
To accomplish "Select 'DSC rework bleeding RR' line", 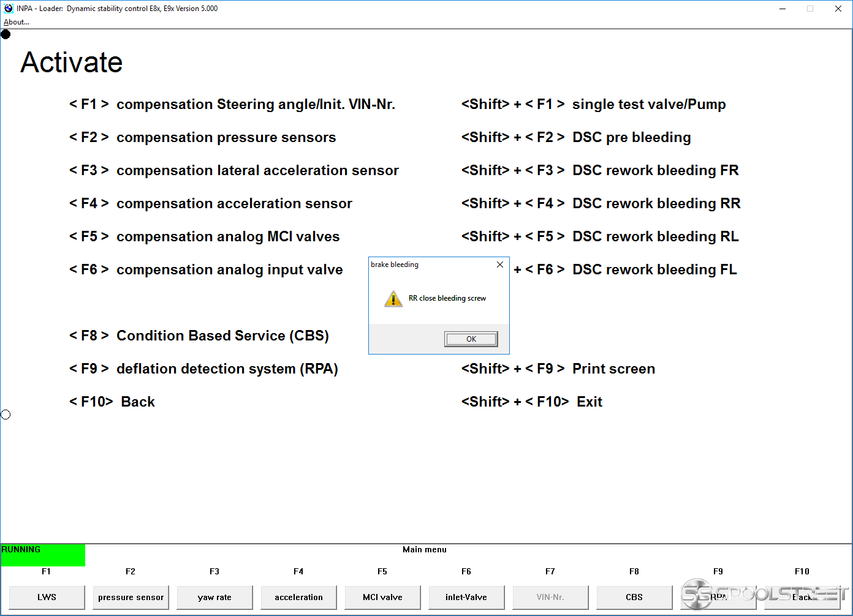I will (601, 204).
